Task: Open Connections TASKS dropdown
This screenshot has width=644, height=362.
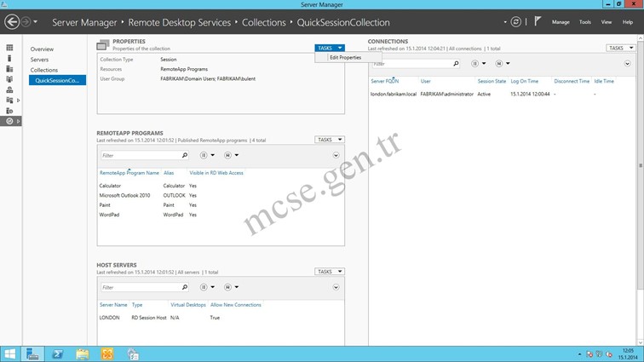Action: click(621, 48)
